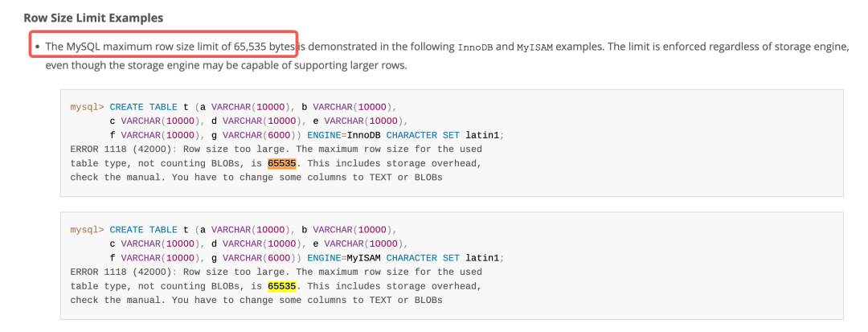Click the bullet point before the paragraph

pyautogui.click(x=37, y=47)
